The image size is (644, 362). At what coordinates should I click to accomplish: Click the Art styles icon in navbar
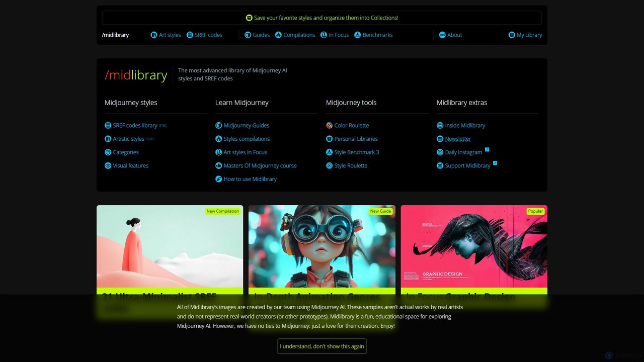[x=154, y=35]
